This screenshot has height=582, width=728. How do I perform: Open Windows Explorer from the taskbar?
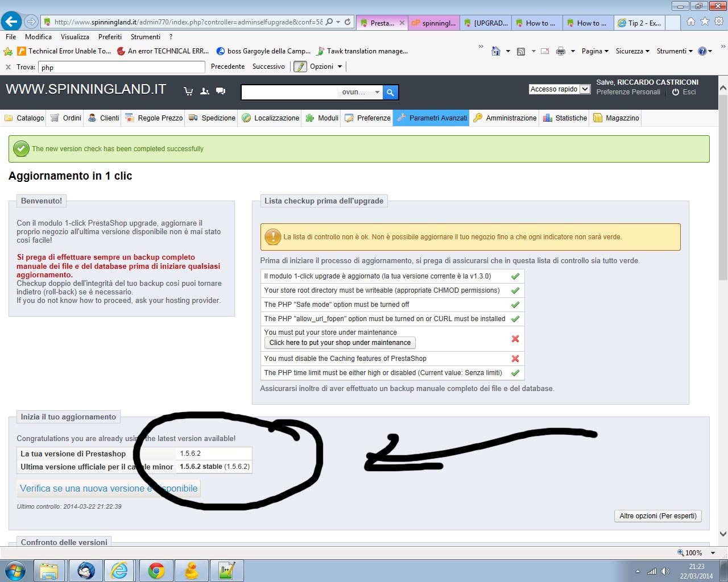(49, 571)
